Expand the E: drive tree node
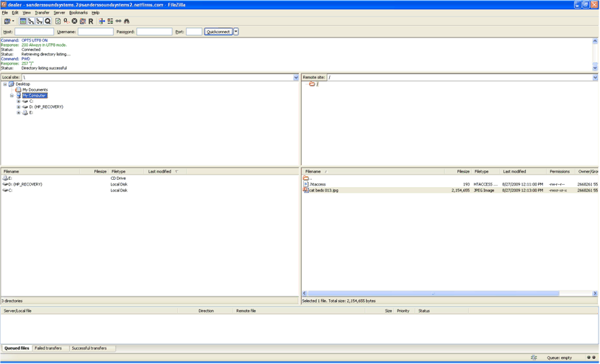The width and height of the screenshot is (600, 364). [x=19, y=113]
